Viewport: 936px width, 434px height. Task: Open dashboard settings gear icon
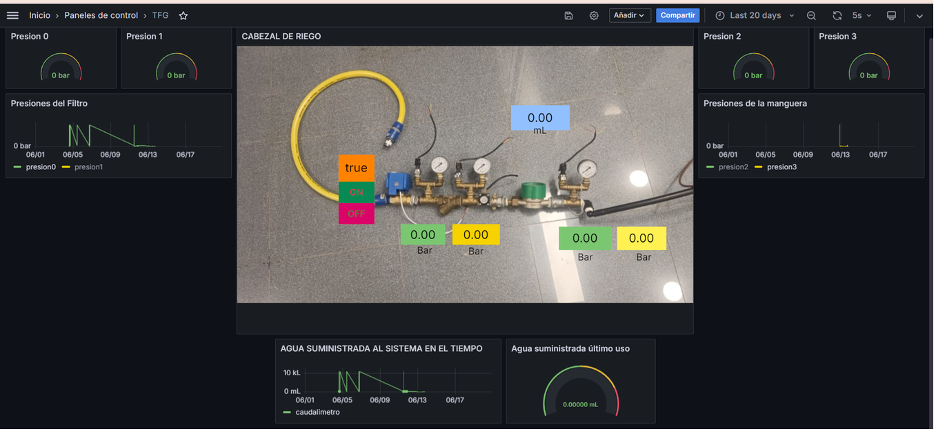(x=594, y=16)
